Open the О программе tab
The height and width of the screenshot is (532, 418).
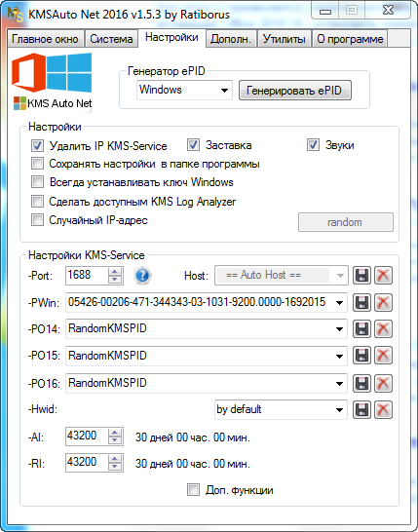(x=350, y=39)
